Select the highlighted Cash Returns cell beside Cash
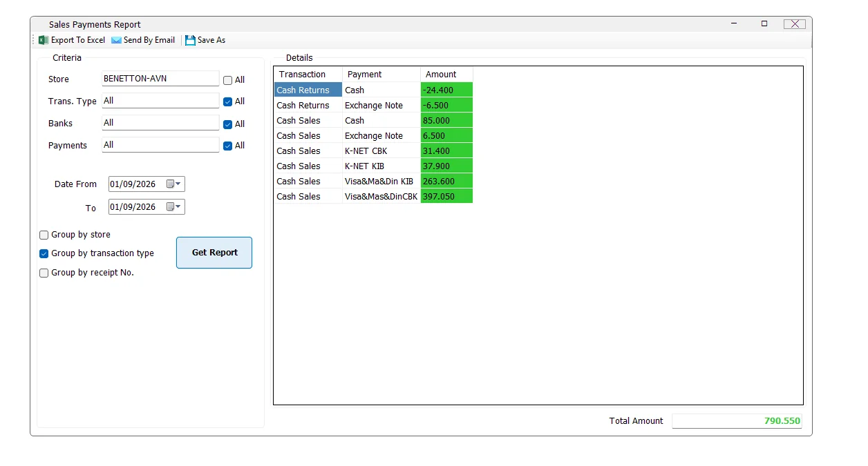 [308, 90]
